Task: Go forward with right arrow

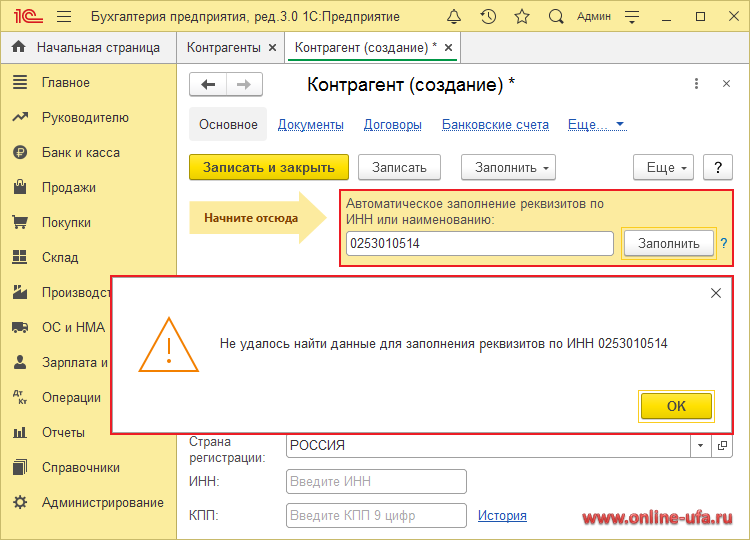Action: 244,85
